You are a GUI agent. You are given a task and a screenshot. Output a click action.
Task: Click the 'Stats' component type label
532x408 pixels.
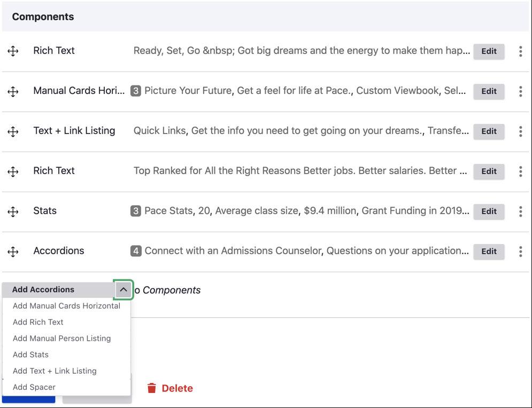(x=45, y=211)
